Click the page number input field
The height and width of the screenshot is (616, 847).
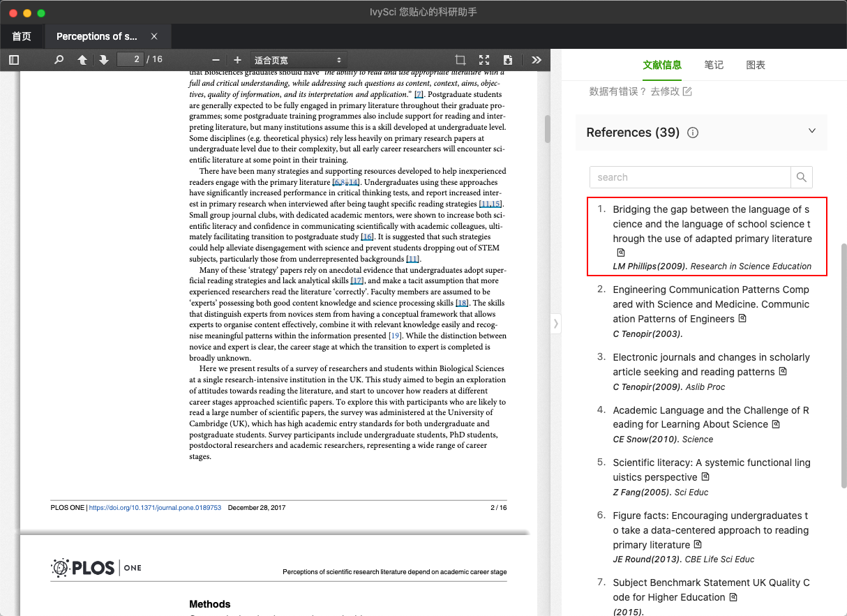coord(130,59)
